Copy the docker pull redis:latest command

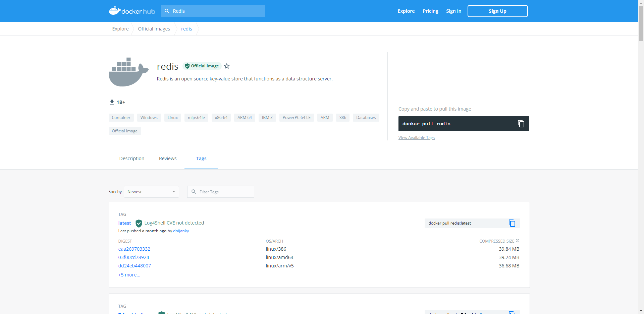[x=512, y=223]
